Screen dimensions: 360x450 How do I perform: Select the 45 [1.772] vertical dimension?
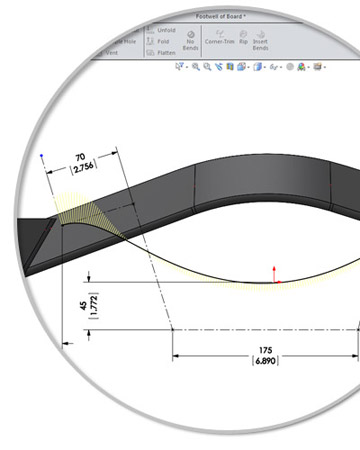(x=89, y=306)
